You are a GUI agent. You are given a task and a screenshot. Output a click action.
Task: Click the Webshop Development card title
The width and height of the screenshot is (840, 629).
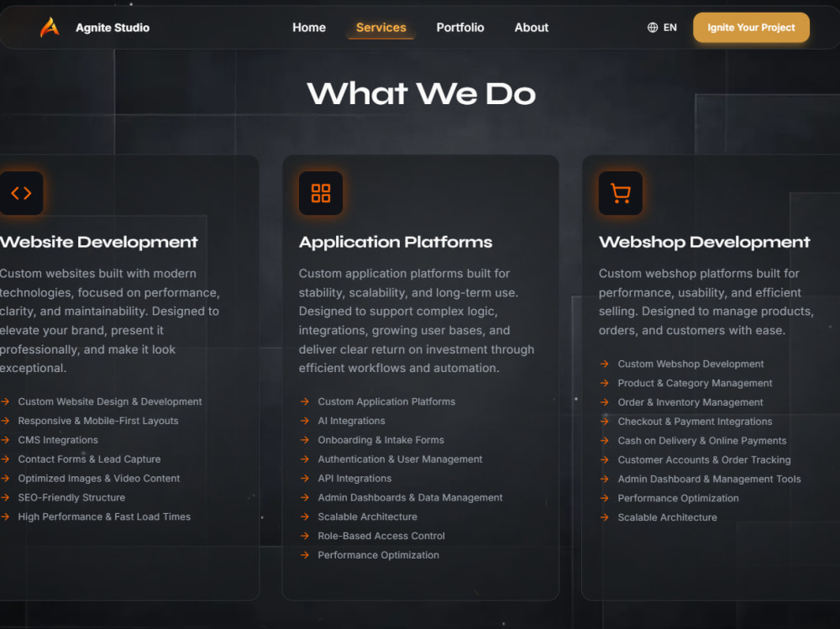(x=705, y=242)
